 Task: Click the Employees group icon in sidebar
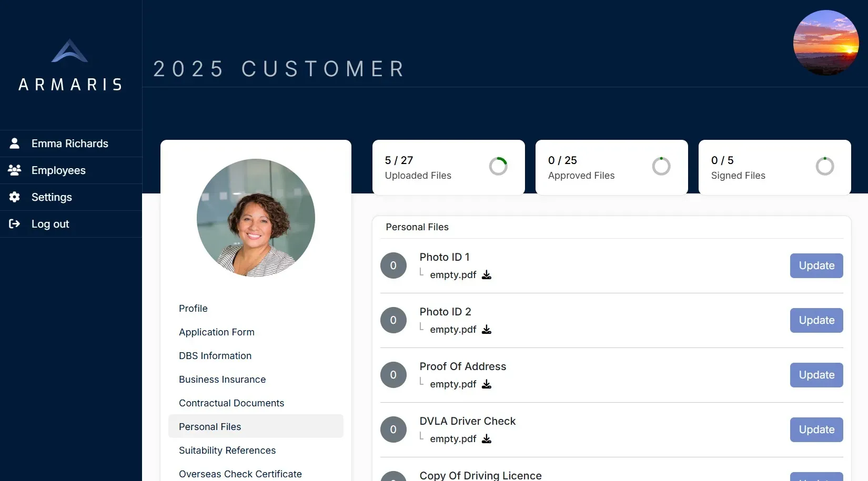pyautogui.click(x=15, y=170)
